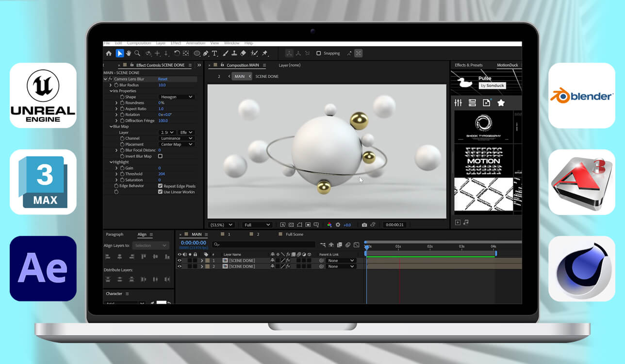The image size is (625, 364).
Task: Hide layer 2 with its eye icon
Action: 180,266
